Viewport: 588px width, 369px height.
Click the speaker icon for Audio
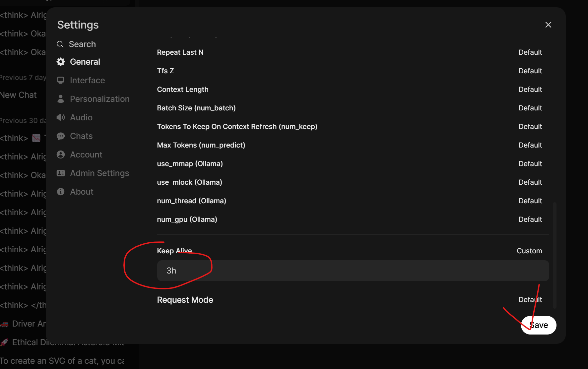[x=61, y=118]
